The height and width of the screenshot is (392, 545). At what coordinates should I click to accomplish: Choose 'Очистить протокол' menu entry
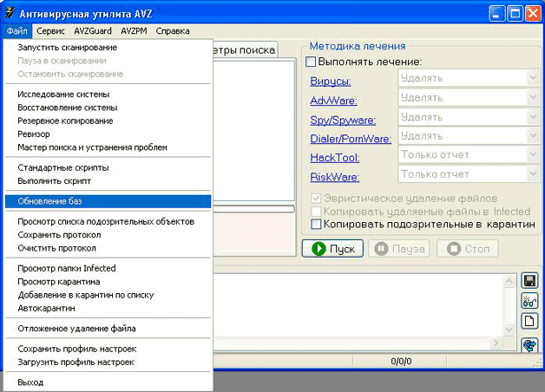108,248
